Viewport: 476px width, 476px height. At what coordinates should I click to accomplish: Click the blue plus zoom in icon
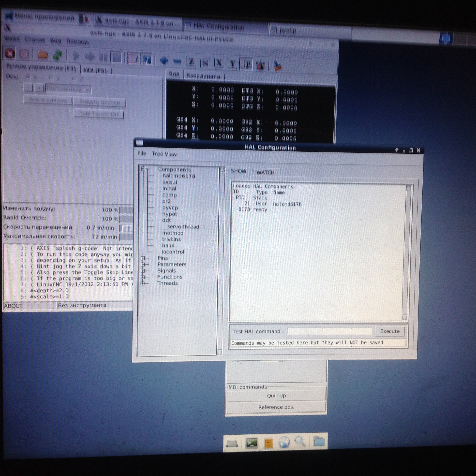click(x=164, y=60)
